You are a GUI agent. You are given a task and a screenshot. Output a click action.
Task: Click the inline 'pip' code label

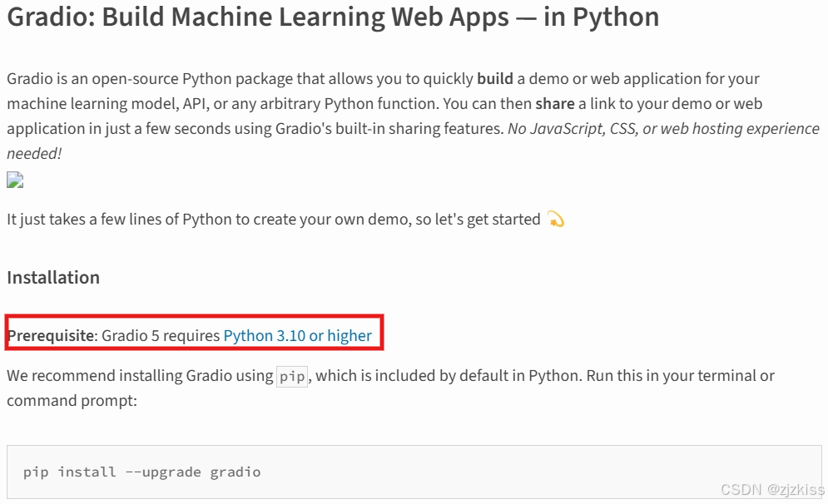point(292,376)
